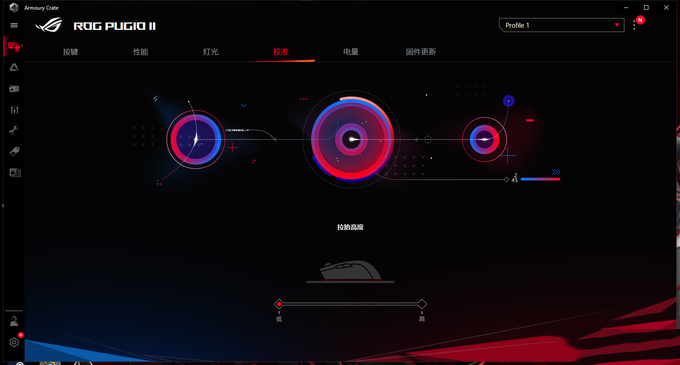Image resolution: width=680 pixels, height=365 pixels.
Task: Open the Game Library sidebar icon
Action: (14, 88)
